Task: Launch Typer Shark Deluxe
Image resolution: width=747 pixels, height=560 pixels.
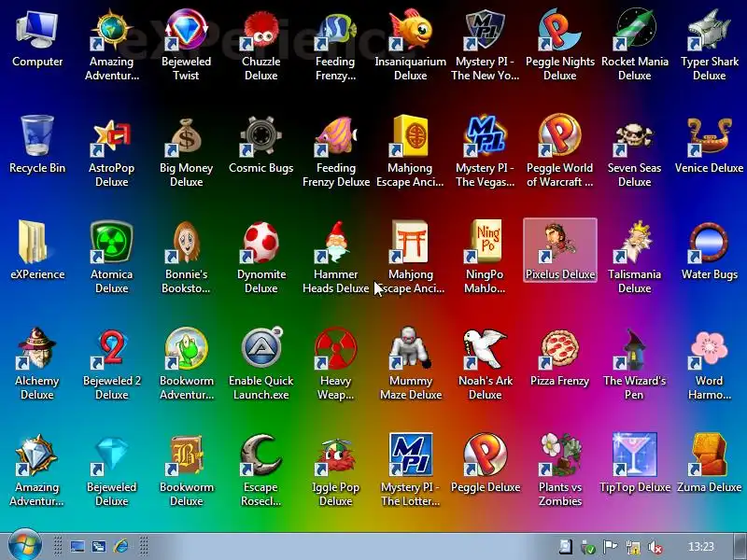Action: tap(710, 45)
